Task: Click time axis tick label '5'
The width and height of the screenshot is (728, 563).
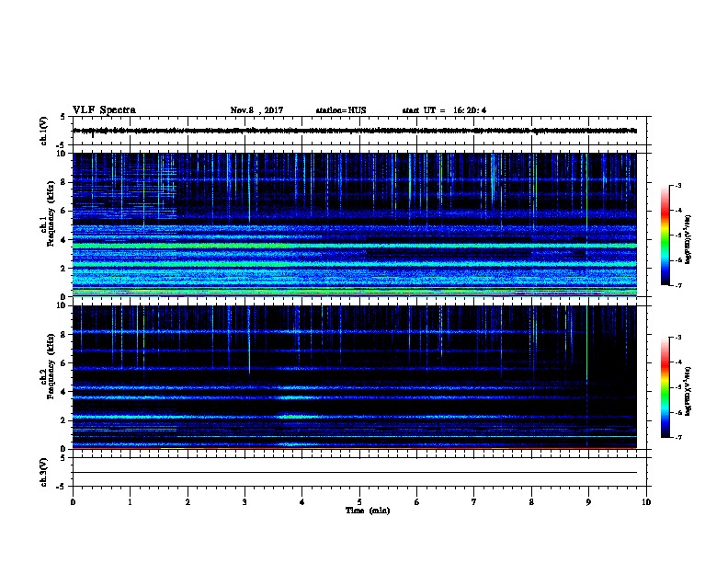Action: pyautogui.click(x=359, y=501)
